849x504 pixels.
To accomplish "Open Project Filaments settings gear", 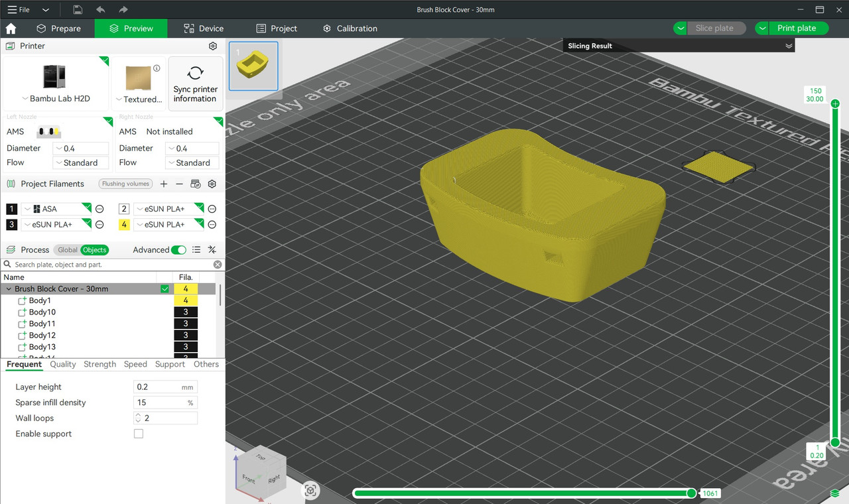I will (x=212, y=184).
